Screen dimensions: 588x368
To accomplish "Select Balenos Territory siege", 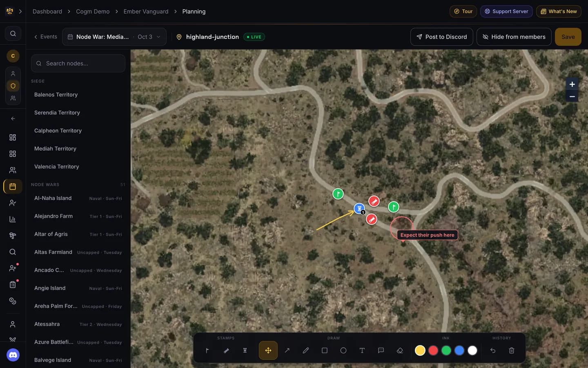I will click(x=78, y=94).
